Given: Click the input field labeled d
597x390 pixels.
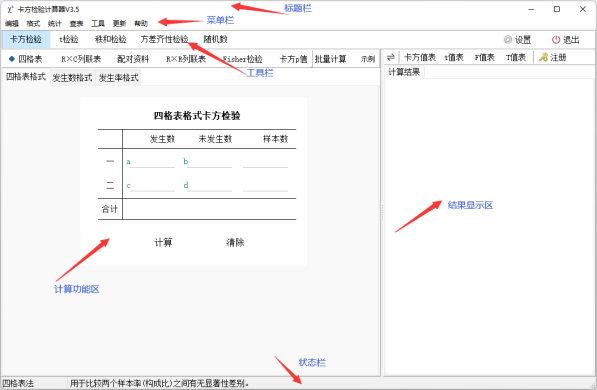Looking at the screenshot, I should click(x=209, y=185).
